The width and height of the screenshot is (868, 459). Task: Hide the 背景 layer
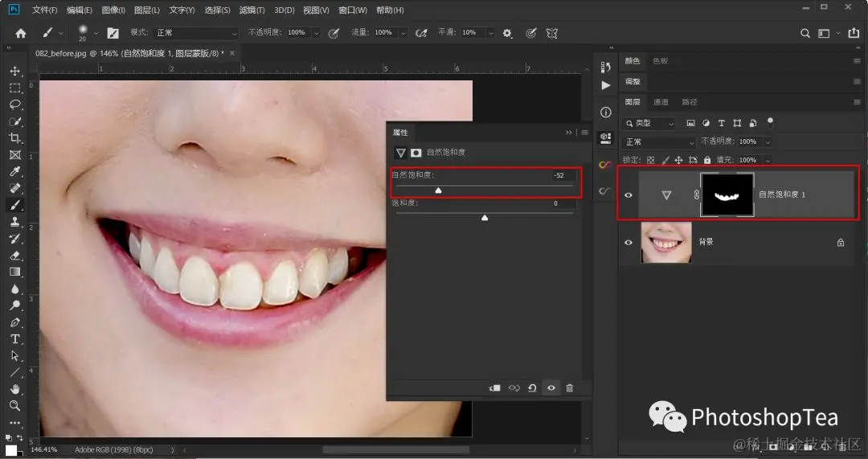pyautogui.click(x=628, y=242)
